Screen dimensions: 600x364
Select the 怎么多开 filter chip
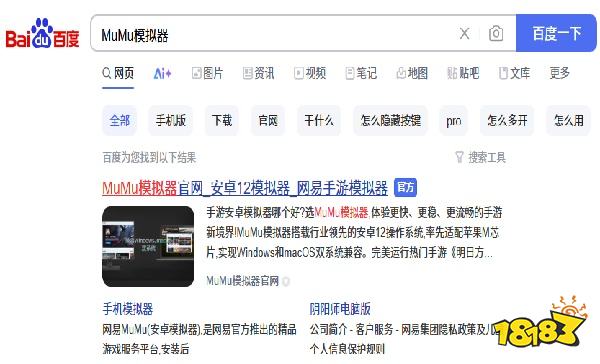[507, 121]
